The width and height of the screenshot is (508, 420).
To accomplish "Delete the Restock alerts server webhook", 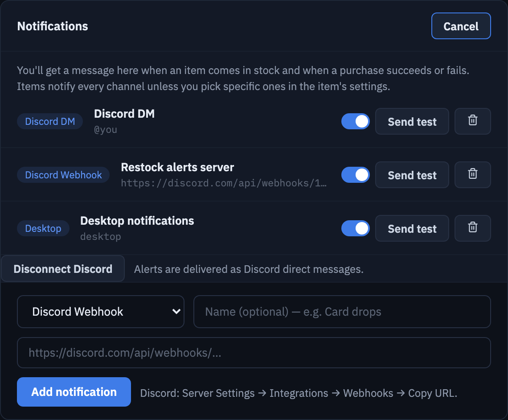I will 472,175.
